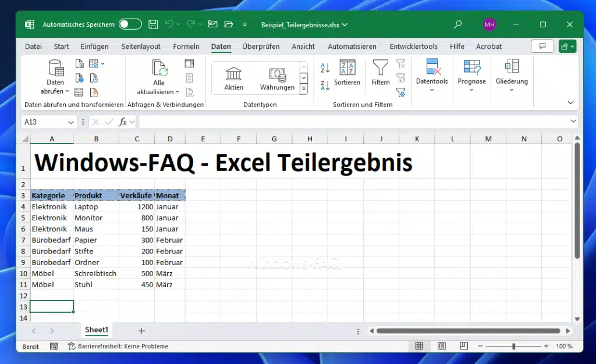Open the Prognose dropdown
The height and width of the screenshot is (364, 596).
pos(471,76)
